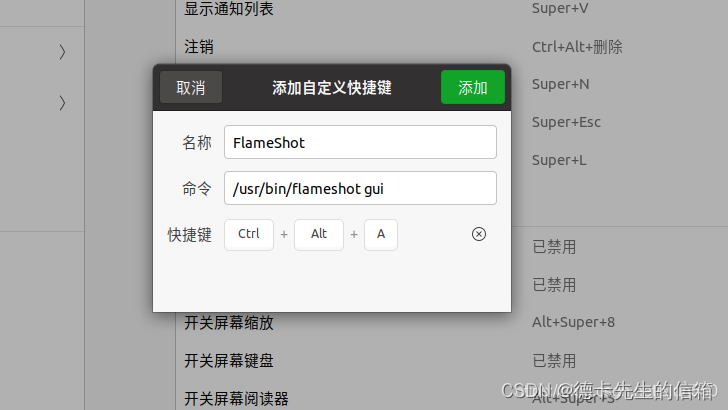Click the Super+L shortcut value
This screenshot has height=410, width=728.
(559, 160)
